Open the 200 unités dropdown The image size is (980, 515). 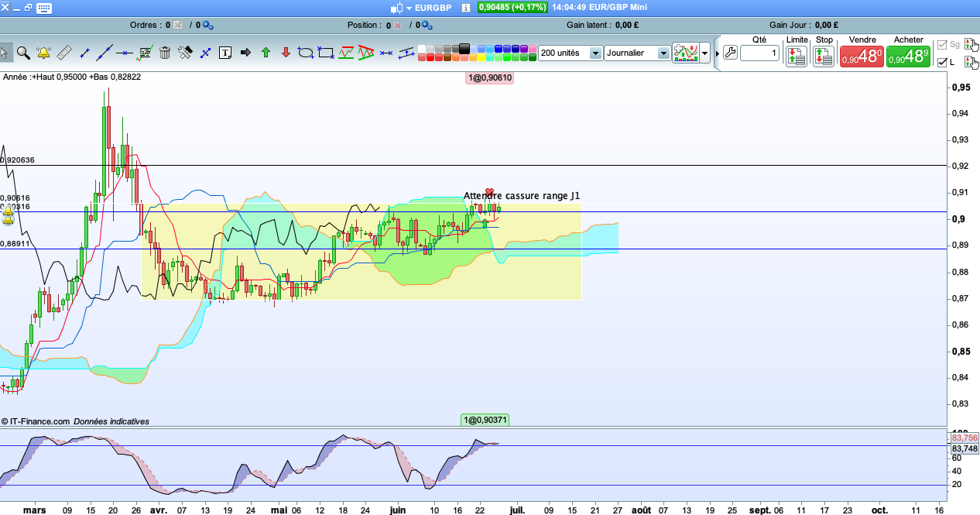[x=595, y=53]
